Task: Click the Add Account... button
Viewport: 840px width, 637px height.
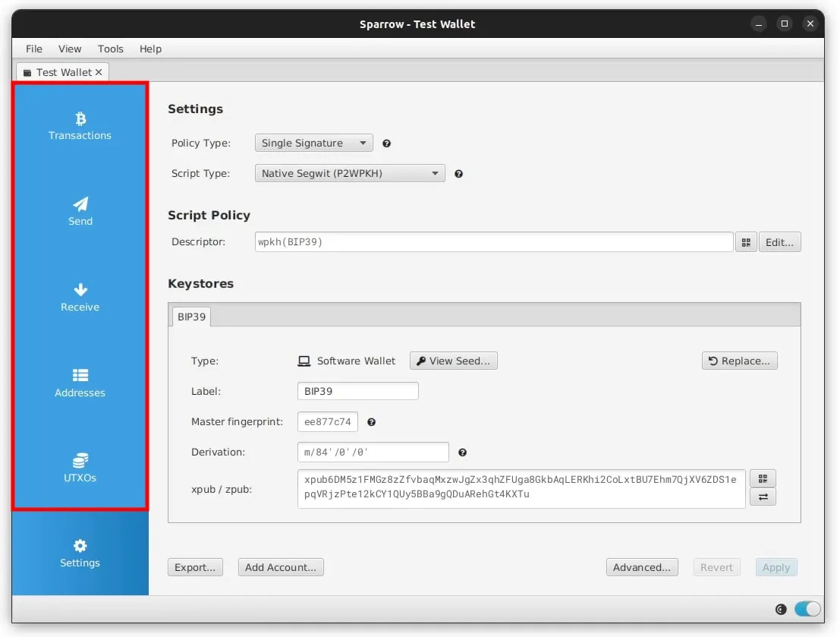Action: pyautogui.click(x=281, y=567)
